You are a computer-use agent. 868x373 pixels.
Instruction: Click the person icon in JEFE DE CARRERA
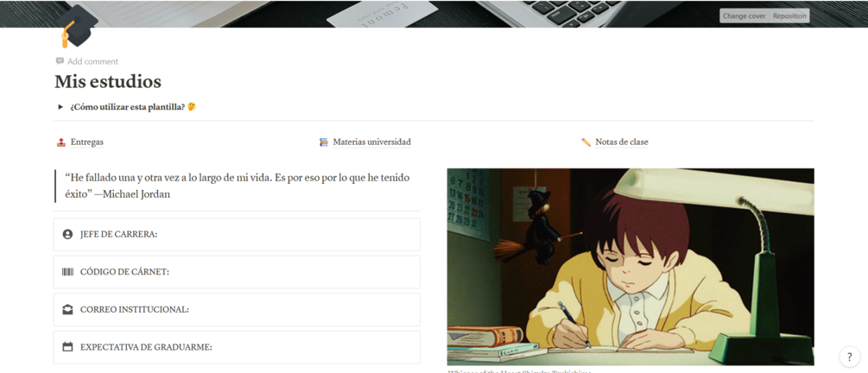[67, 234]
